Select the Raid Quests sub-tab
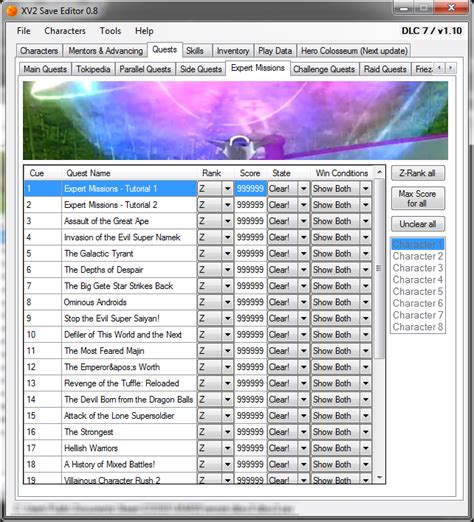Image resolution: width=474 pixels, height=522 pixels. pos(385,69)
